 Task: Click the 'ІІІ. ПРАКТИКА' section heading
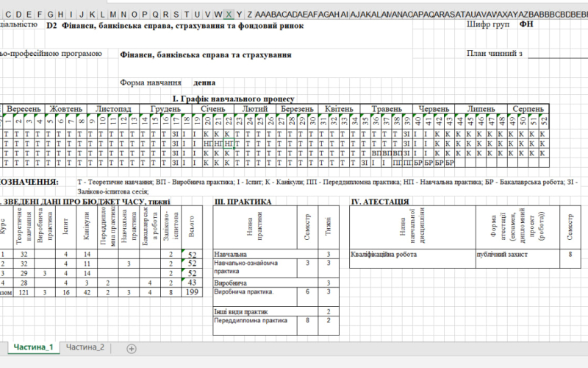coord(243,202)
